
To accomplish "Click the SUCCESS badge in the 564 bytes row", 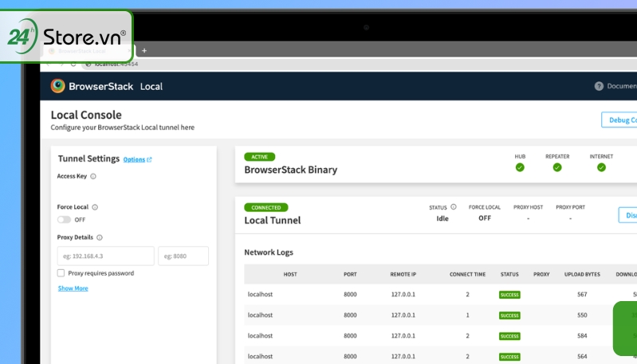I will [x=509, y=357].
